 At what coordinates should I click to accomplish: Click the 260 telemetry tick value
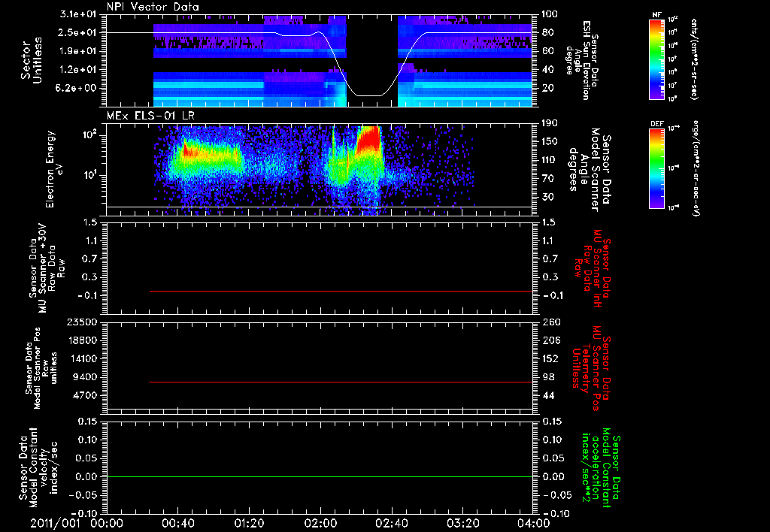[x=550, y=322]
